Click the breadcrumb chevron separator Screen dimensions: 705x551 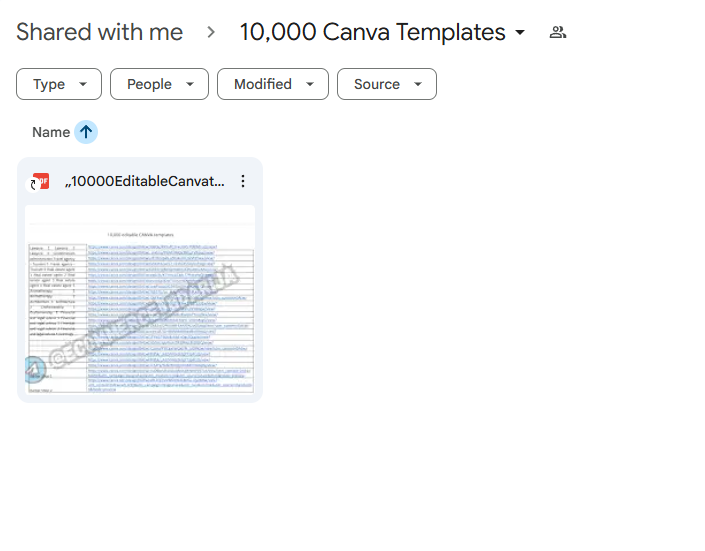[211, 33]
